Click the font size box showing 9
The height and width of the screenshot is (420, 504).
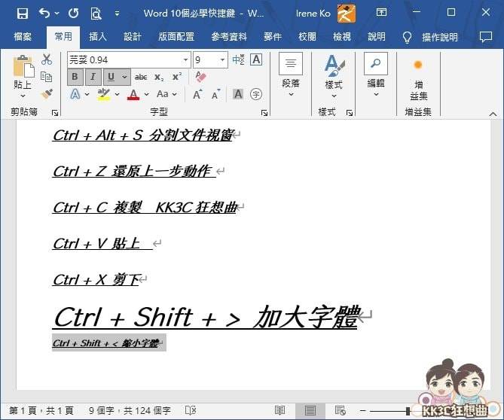206,60
